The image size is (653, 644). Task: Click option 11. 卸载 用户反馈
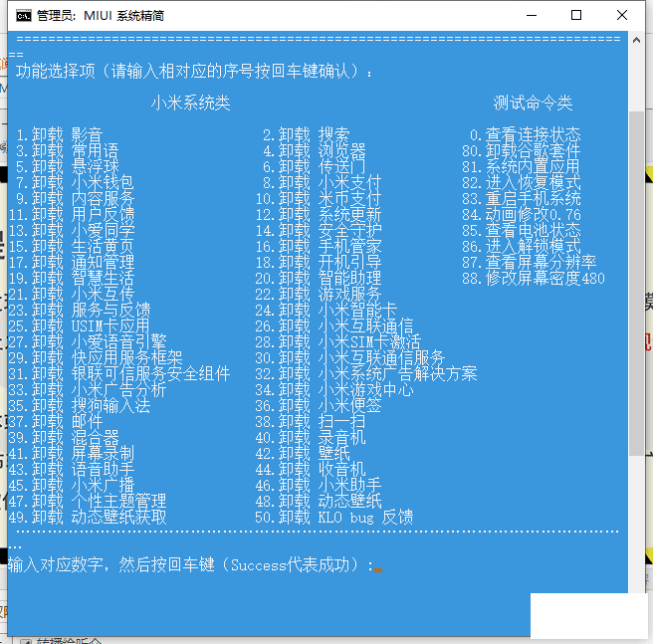tap(72, 215)
